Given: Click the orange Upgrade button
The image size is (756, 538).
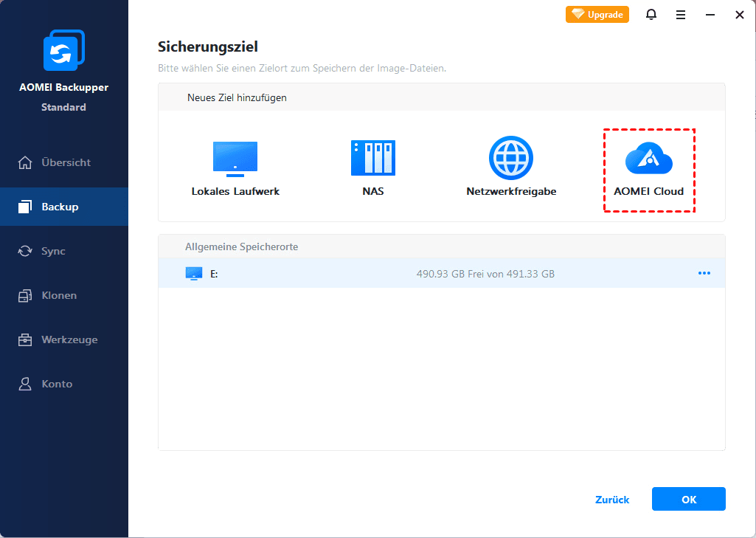Looking at the screenshot, I should point(597,15).
